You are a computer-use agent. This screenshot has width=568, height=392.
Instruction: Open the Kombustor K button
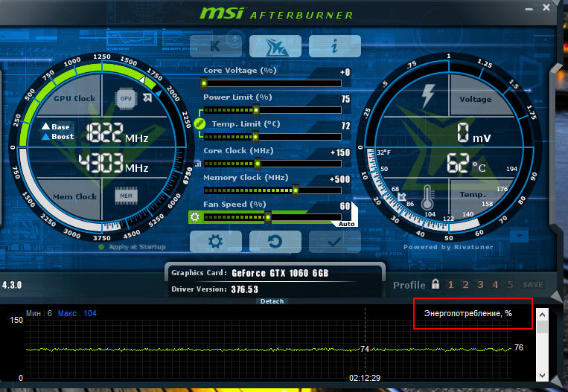click(216, 46)
